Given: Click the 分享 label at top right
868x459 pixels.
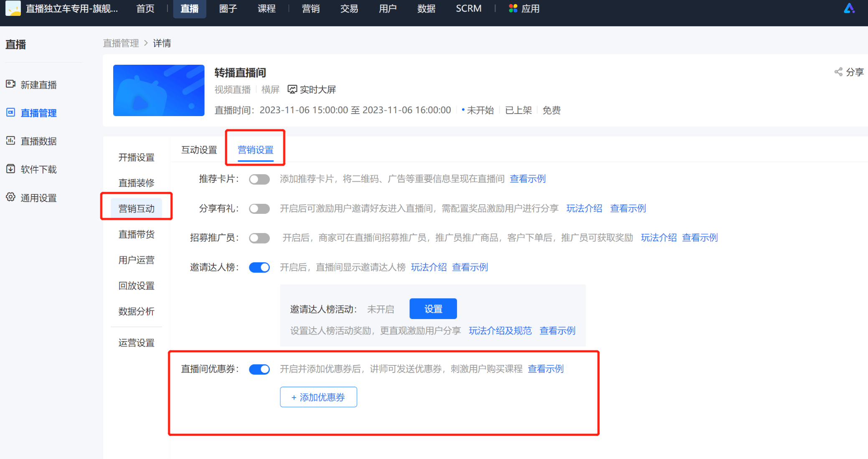Looking at the screenshot, I should tap(855, 72).
